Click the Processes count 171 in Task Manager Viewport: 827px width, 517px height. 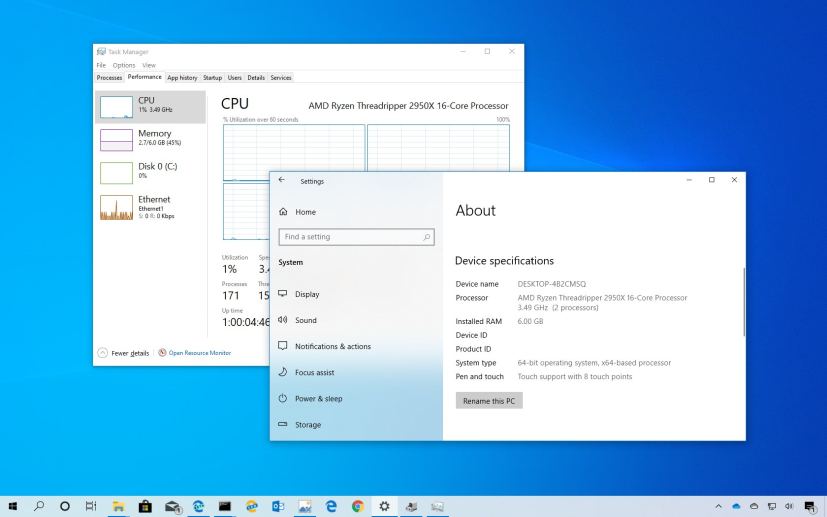[x=230, y=295]
